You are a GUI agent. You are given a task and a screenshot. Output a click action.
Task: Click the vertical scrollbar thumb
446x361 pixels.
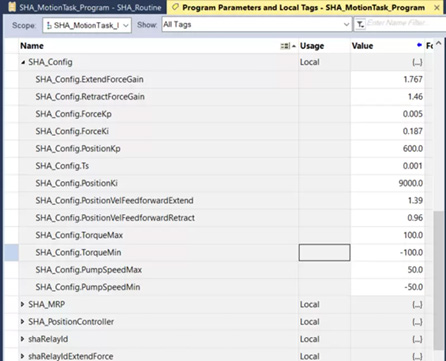pos(439,280)
